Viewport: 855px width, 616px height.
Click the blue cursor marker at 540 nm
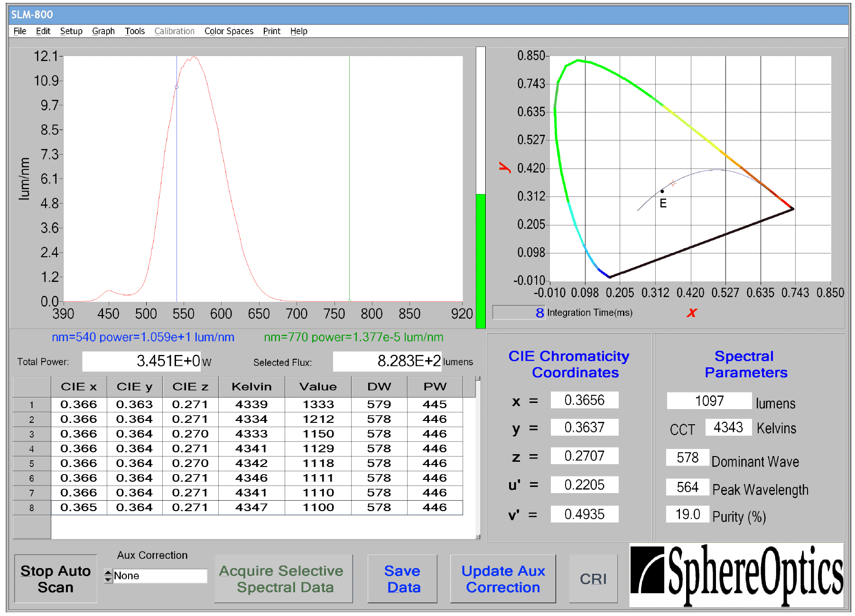pyautogui.click(x=177, y=87)
